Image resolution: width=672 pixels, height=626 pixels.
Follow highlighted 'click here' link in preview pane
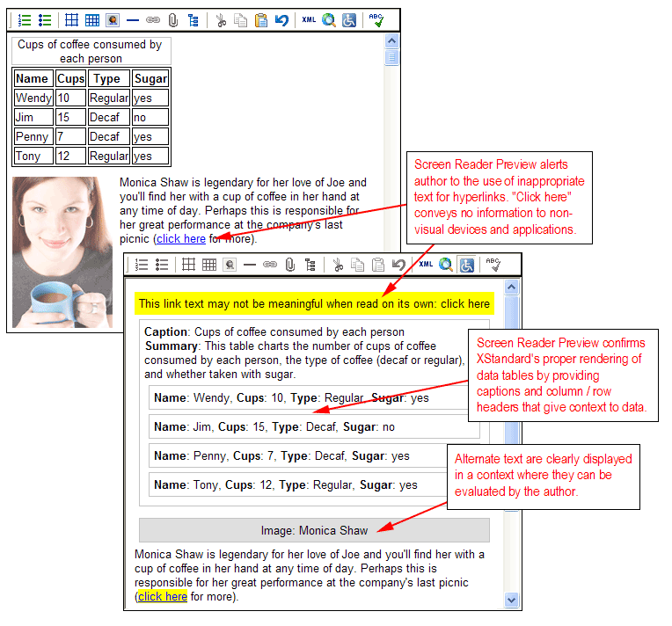tap(163, 596)
